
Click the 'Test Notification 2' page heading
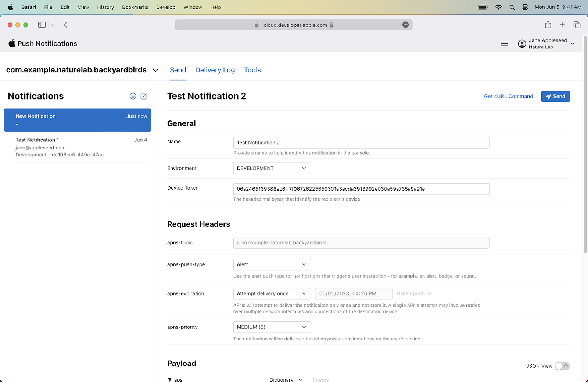207,96
